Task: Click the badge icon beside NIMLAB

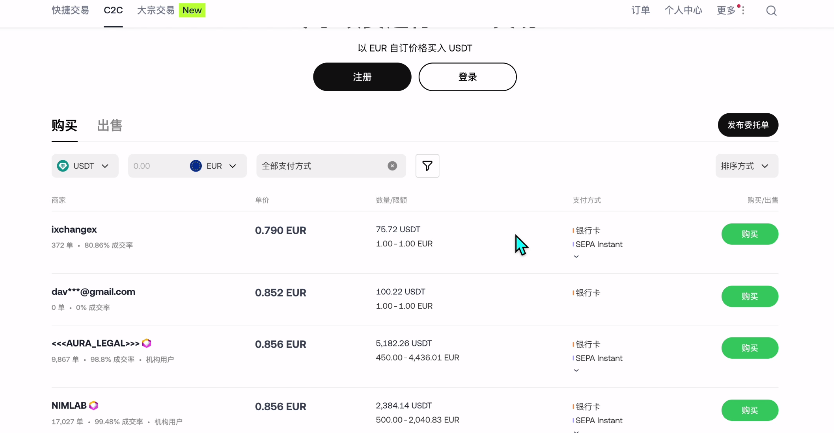Action: tap(94, 405)
